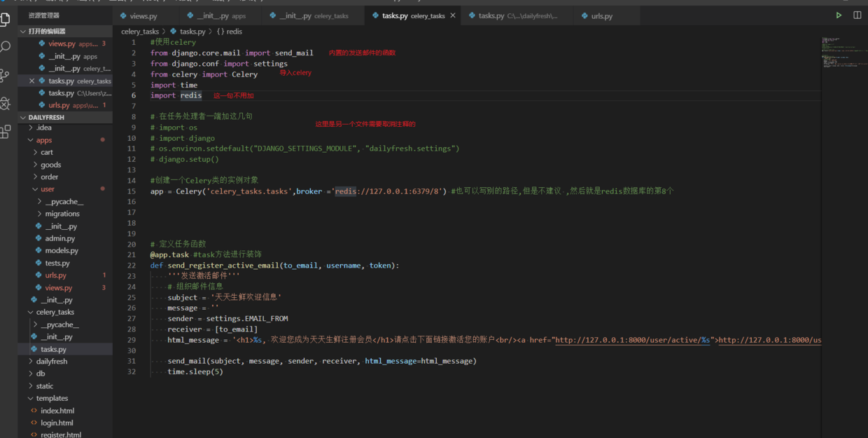Open tests.py in the file tree

coord(65,263)
